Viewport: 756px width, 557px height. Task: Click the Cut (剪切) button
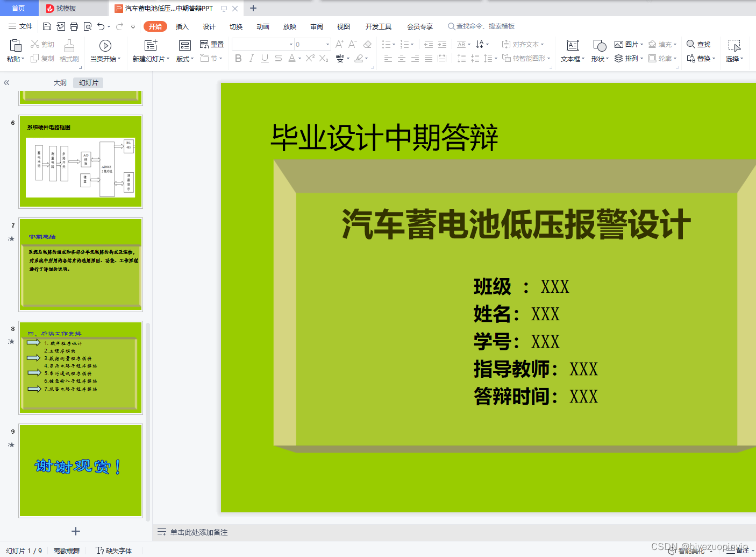(42, 45)
